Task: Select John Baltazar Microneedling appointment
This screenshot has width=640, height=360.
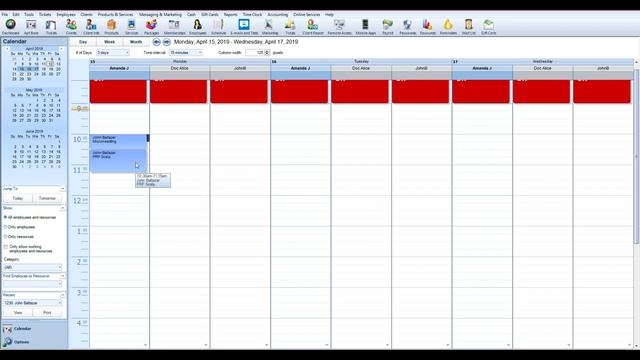Action: [118, 141]
